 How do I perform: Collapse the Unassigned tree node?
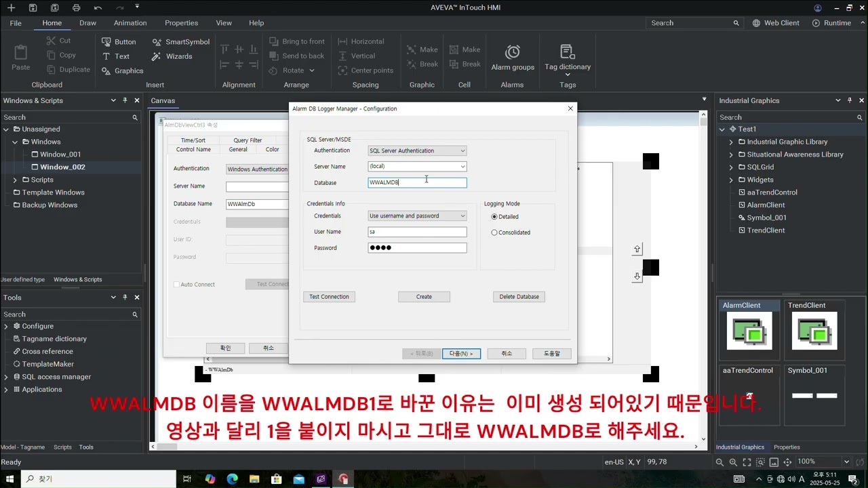(x=6, y=129)
